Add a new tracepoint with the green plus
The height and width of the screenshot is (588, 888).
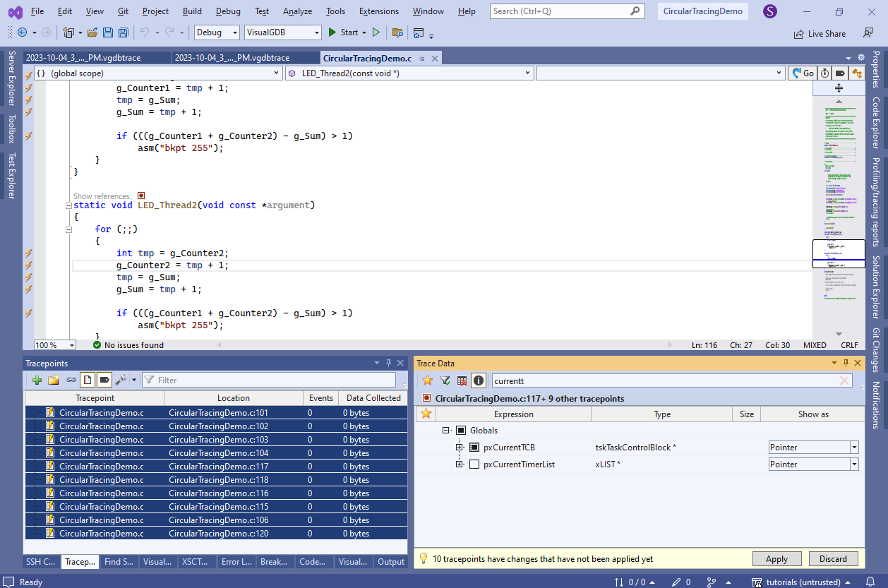[37, 380]
